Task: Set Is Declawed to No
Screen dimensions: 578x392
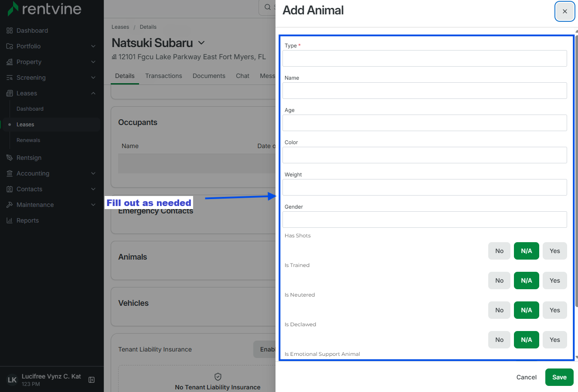Action: pos(499,340)
